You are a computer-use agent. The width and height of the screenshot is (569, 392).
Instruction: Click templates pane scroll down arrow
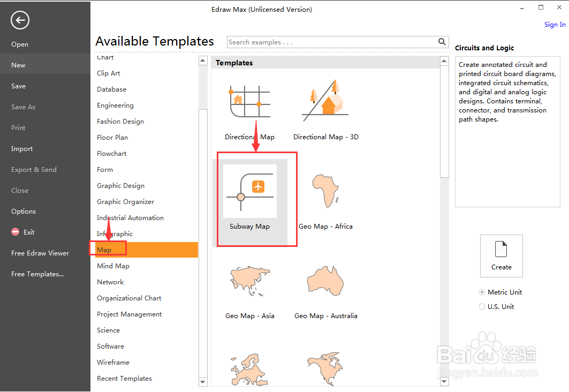tap(444, 381)
